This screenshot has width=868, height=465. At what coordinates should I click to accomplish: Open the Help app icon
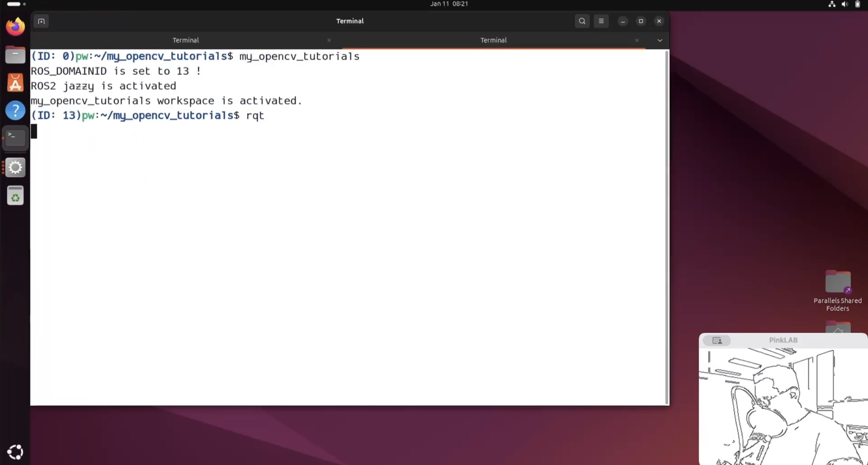click(x=15, y=110)
